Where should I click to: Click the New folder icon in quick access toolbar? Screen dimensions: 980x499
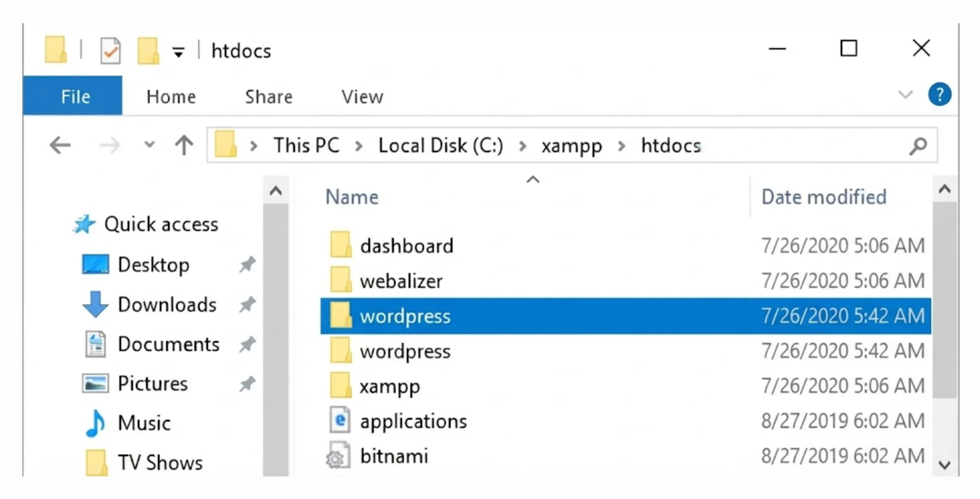pyautogui.click(x=148, y=50)
